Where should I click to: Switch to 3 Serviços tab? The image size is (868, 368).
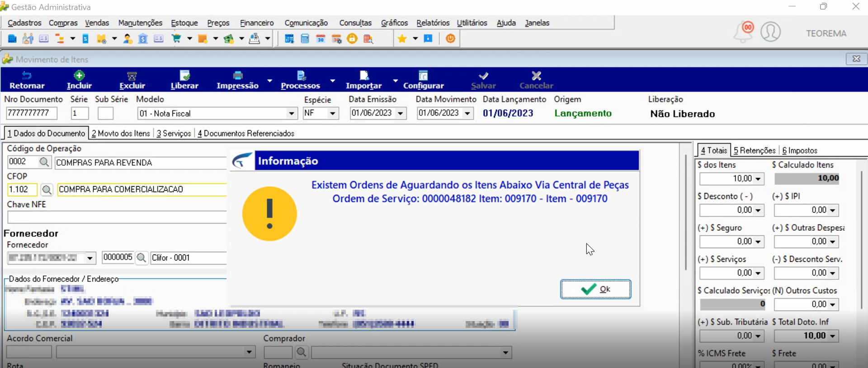174,133
